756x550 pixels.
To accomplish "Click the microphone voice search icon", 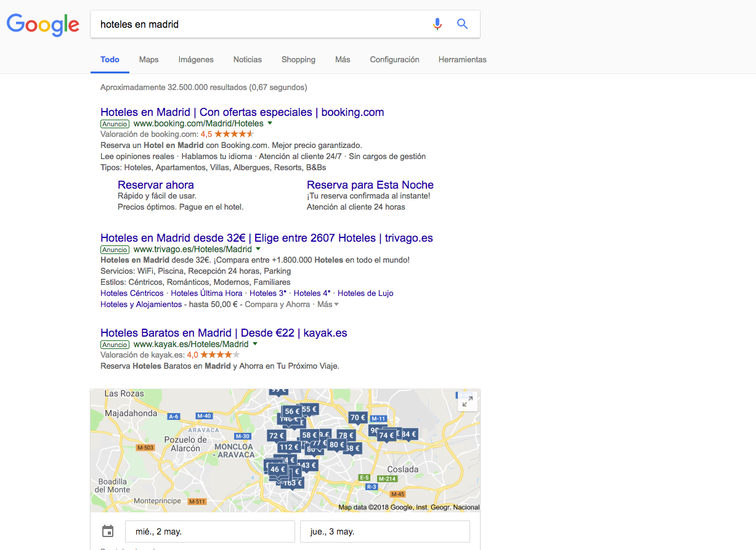I will coord(437,24).
